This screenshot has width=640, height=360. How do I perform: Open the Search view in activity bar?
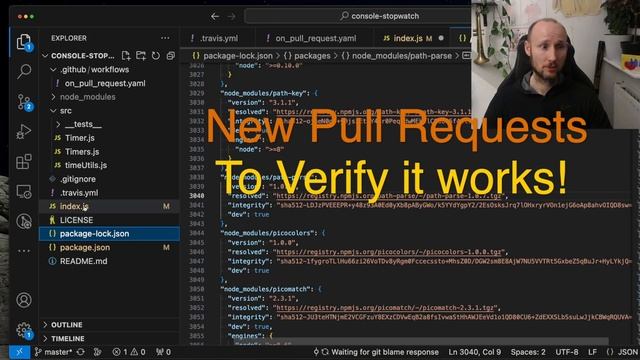tap(24, 72)
